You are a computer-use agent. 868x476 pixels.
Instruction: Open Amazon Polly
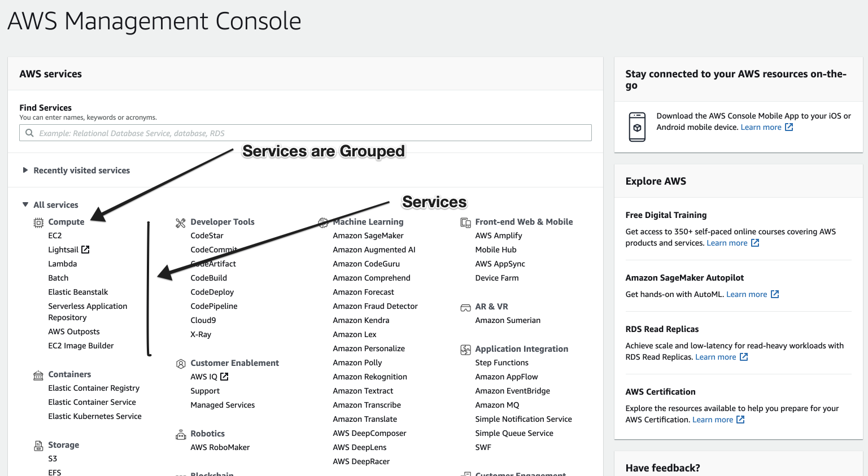357,363
